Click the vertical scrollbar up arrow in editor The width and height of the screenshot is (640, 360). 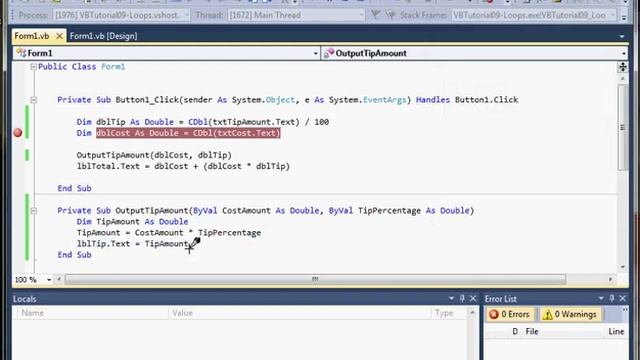[622, 78]
